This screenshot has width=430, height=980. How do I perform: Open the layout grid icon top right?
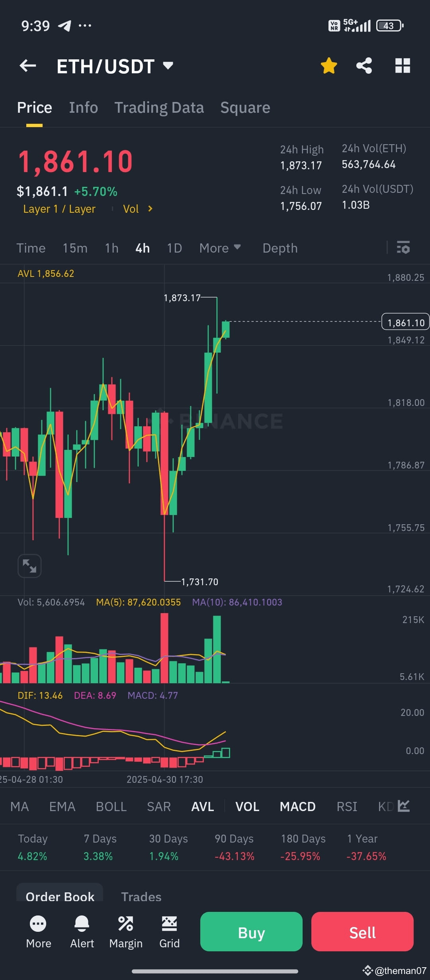402,66
